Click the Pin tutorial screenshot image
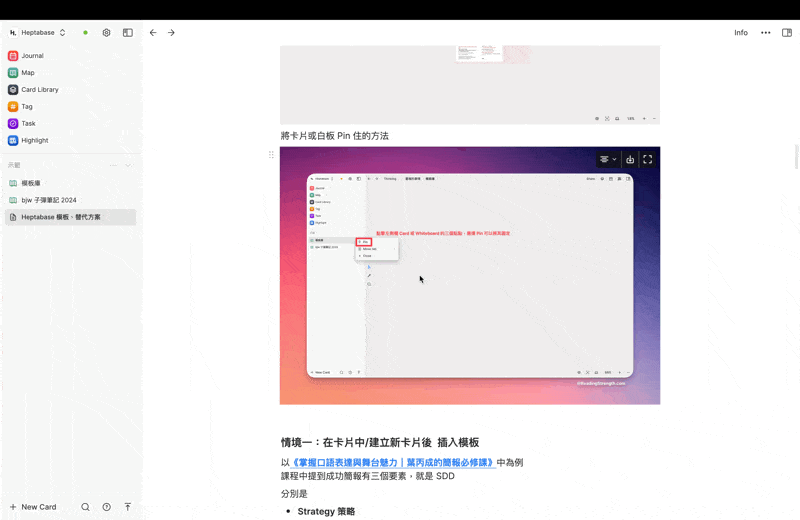 coord(470,276)
